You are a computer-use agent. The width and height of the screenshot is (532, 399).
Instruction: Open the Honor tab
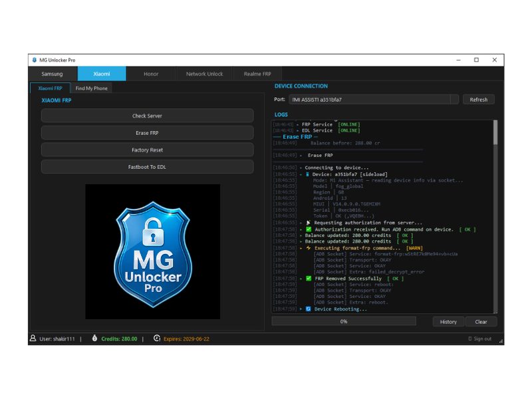pyautogui.click(x=151, y=74)
